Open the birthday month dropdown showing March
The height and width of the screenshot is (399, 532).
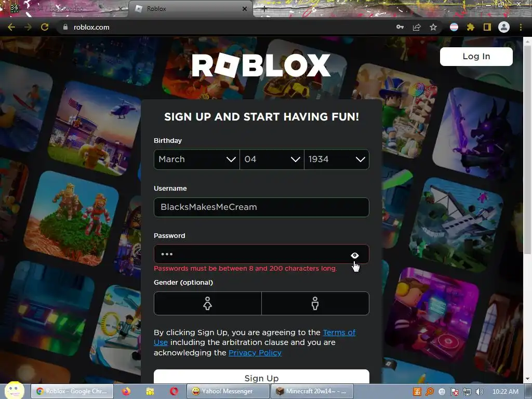(197, 159)
